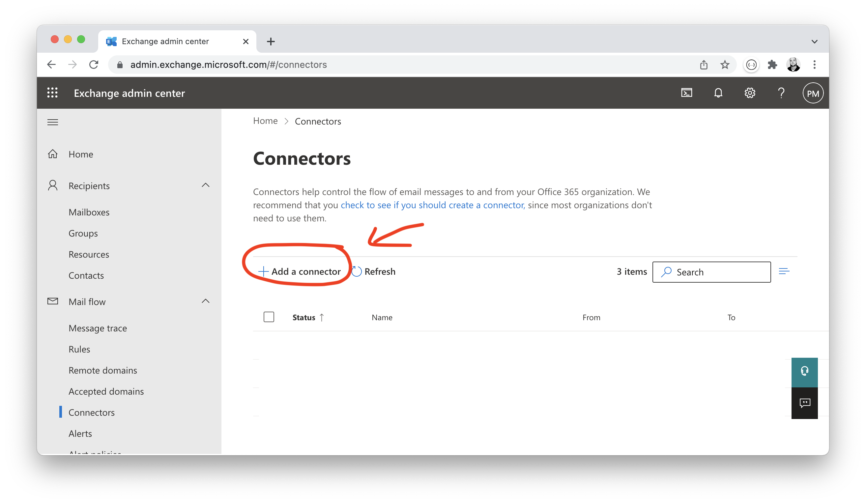Click the browser address bar URL

(229, 65)
